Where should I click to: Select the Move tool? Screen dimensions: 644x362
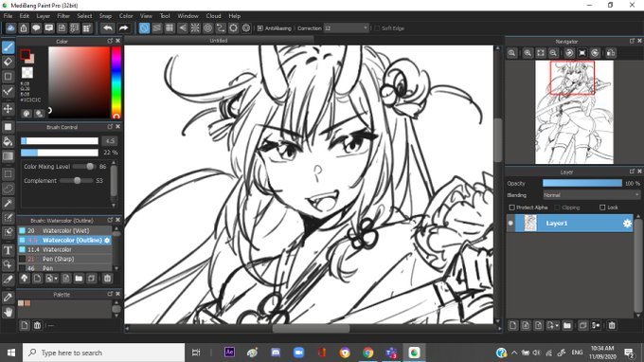pos(8,109)
